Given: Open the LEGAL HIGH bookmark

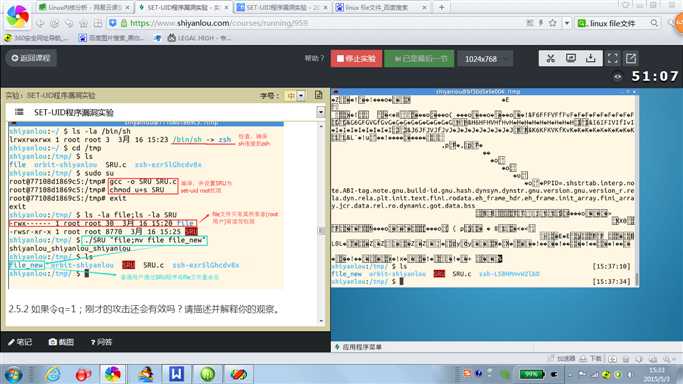Looking at the screenshot, I should pyautogui.click(x=199, y=38).
